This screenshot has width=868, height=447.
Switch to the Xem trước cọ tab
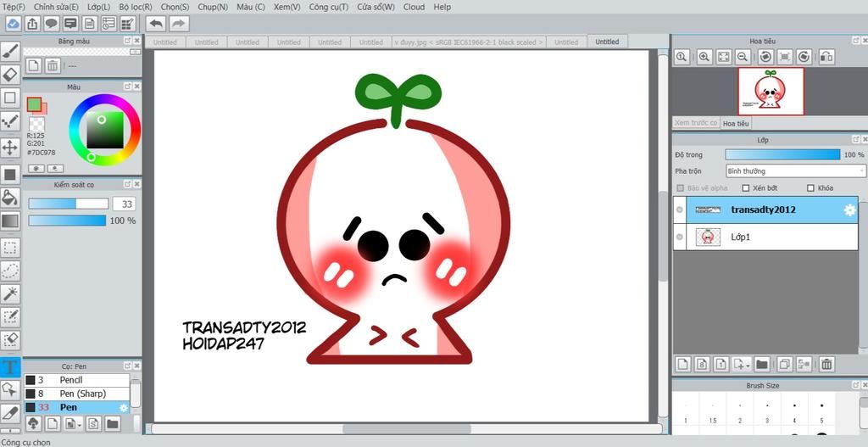tap(696, 123)
